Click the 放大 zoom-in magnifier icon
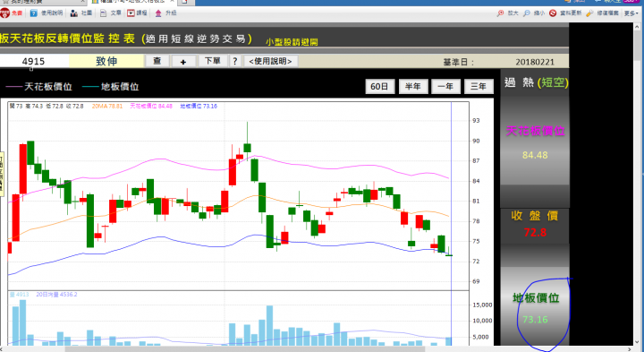 click(500, 13)
